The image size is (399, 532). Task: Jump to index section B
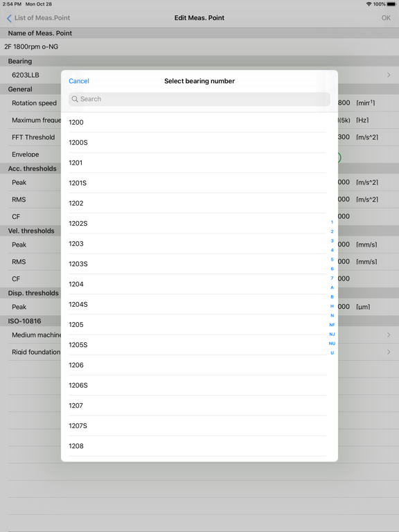tap(332, 297)
